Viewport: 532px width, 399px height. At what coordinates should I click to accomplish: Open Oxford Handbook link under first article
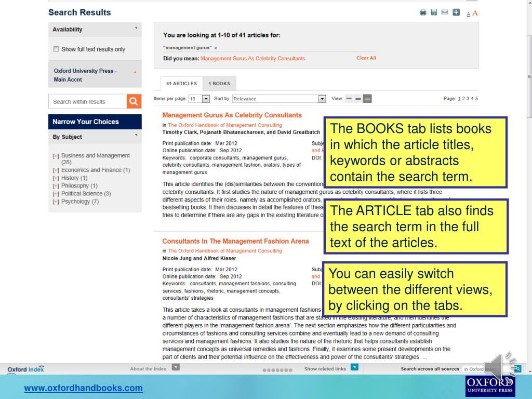pos(225,125)
